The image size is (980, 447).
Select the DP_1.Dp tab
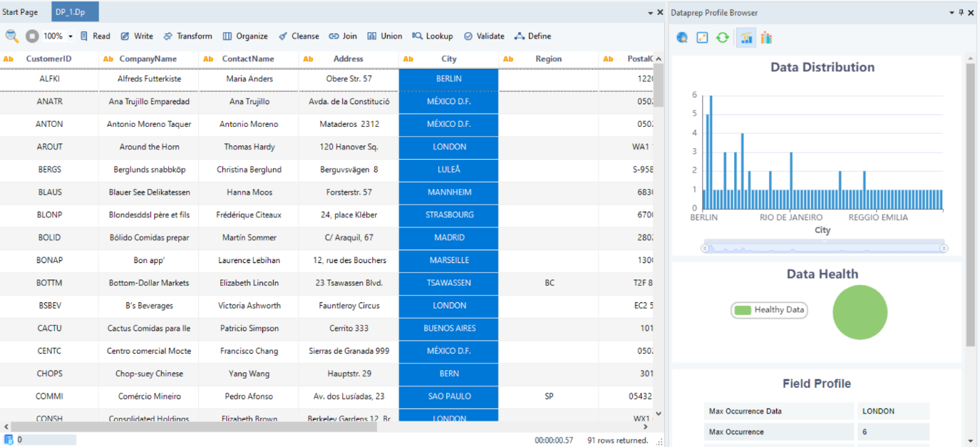[71, 12]
